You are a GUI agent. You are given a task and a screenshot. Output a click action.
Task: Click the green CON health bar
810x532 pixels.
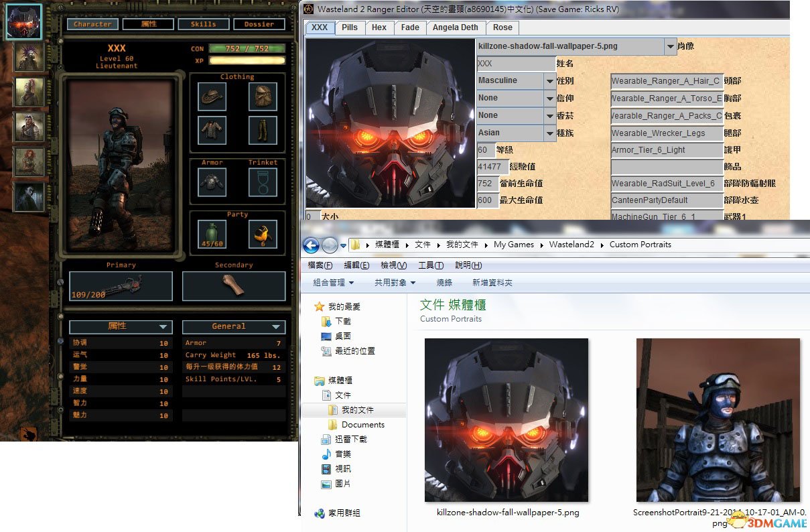(247, 48)
